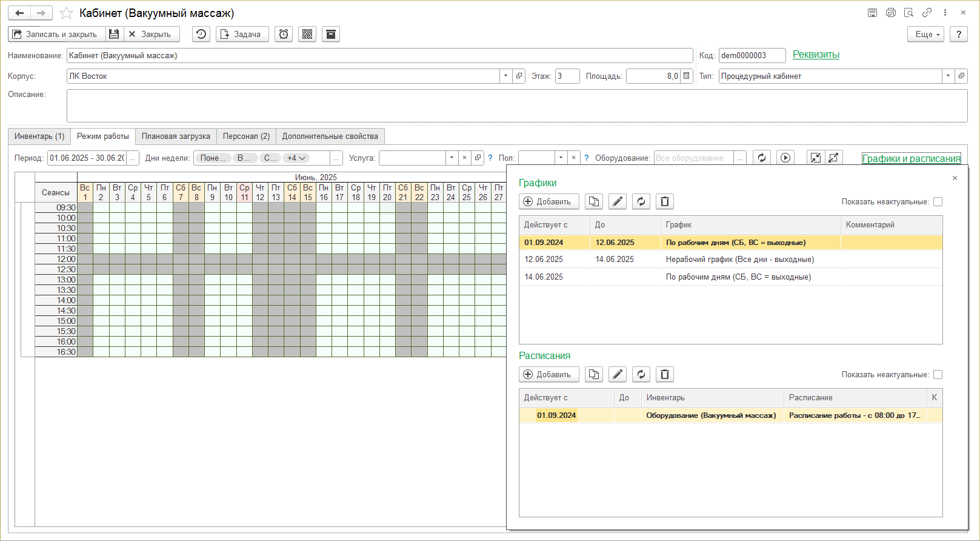Open the Реквизиты link
The width and height of the screenshot is (980, 541).
[816, 55]
